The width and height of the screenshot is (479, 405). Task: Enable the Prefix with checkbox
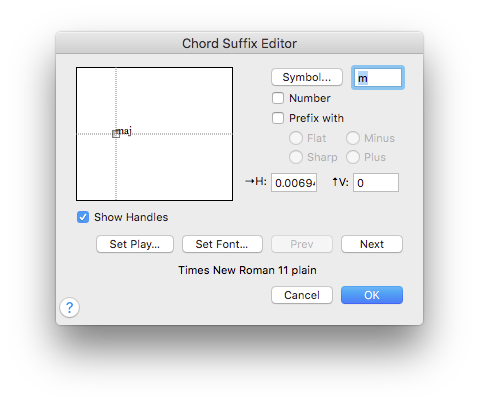coord(278,118)
